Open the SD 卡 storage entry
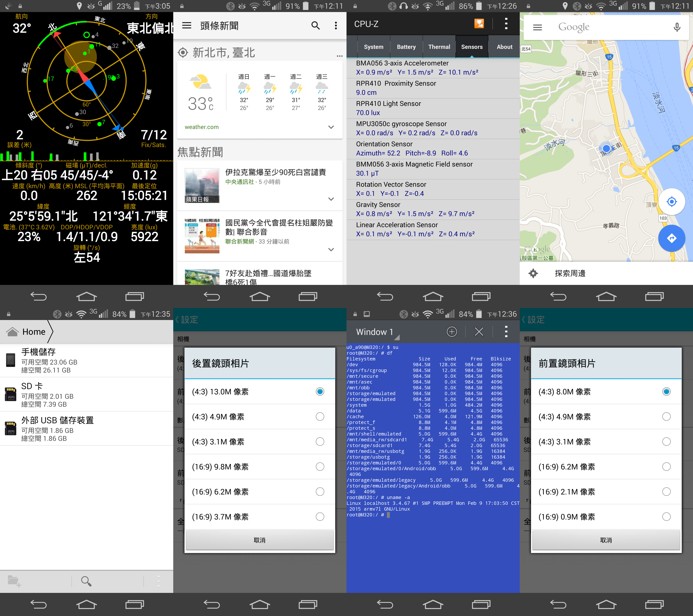The image size is (693, 616). (86, 395)
